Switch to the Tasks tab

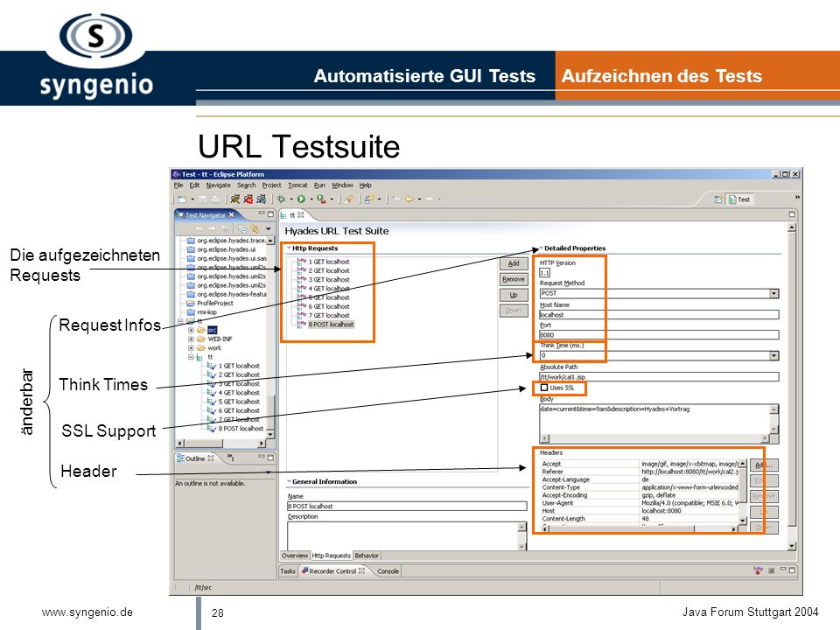(288, 571)
